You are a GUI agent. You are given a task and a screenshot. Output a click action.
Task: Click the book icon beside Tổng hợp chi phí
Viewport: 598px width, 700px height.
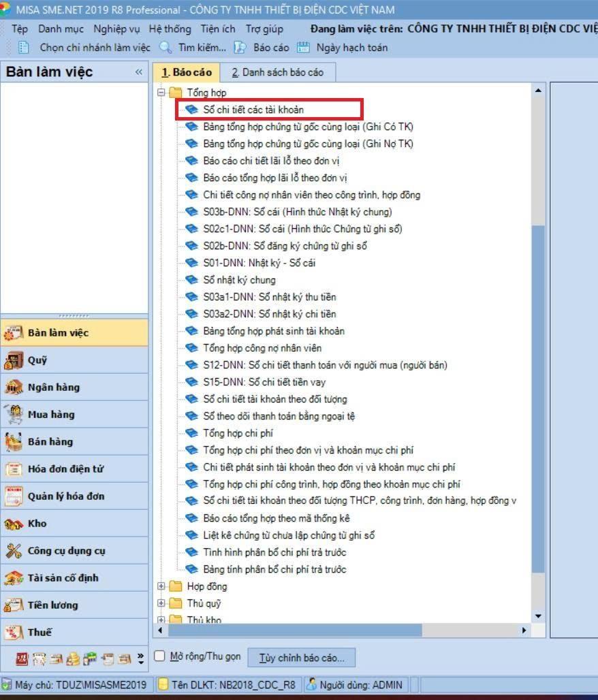191,433
